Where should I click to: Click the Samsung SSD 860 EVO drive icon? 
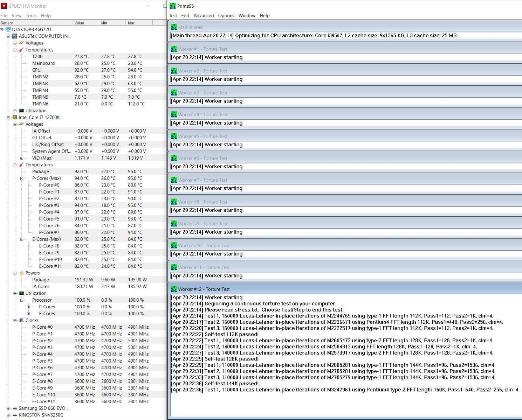(x=15, y=408)
